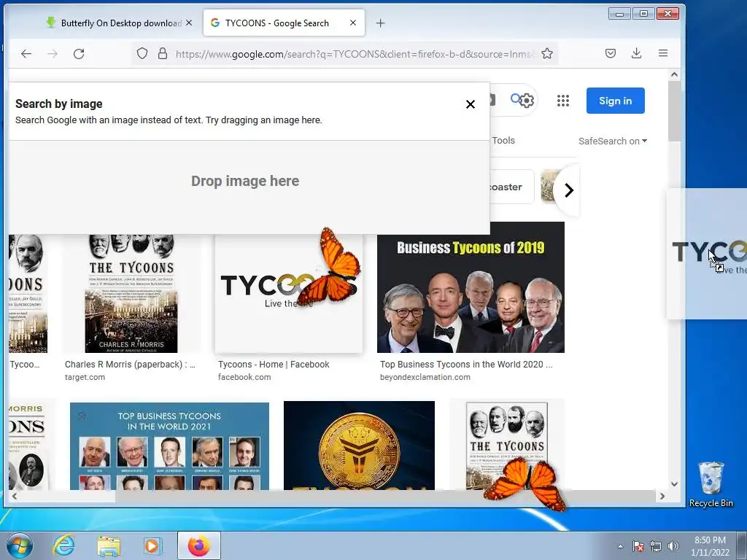
Task: Open the Google apps grid icon
Action: [x=563, y=101]
